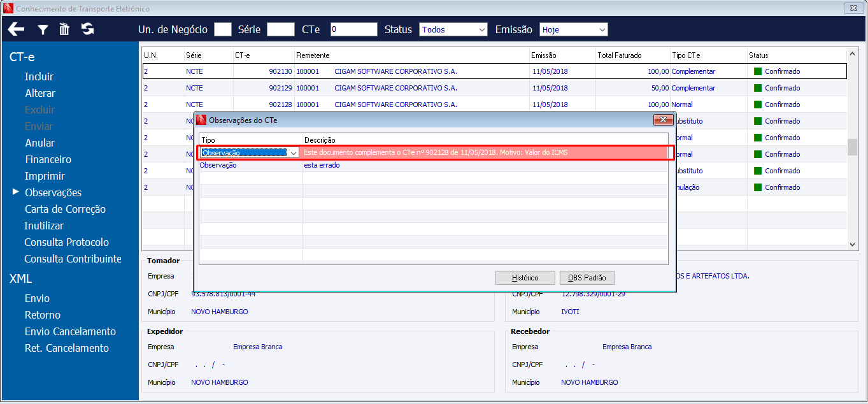Click the grid scrollbar up arrow
868x404 pixels.
pyautogui.click(x=852, y=54)
